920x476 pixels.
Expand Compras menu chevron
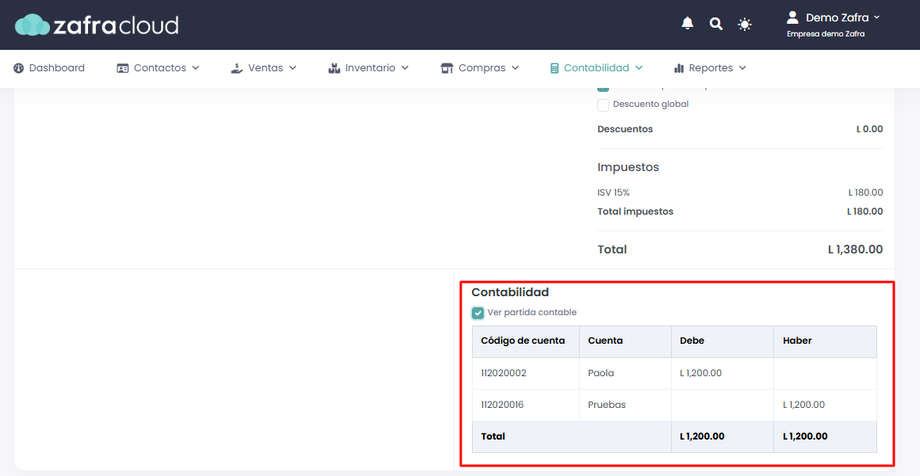[x=515, y=68]
